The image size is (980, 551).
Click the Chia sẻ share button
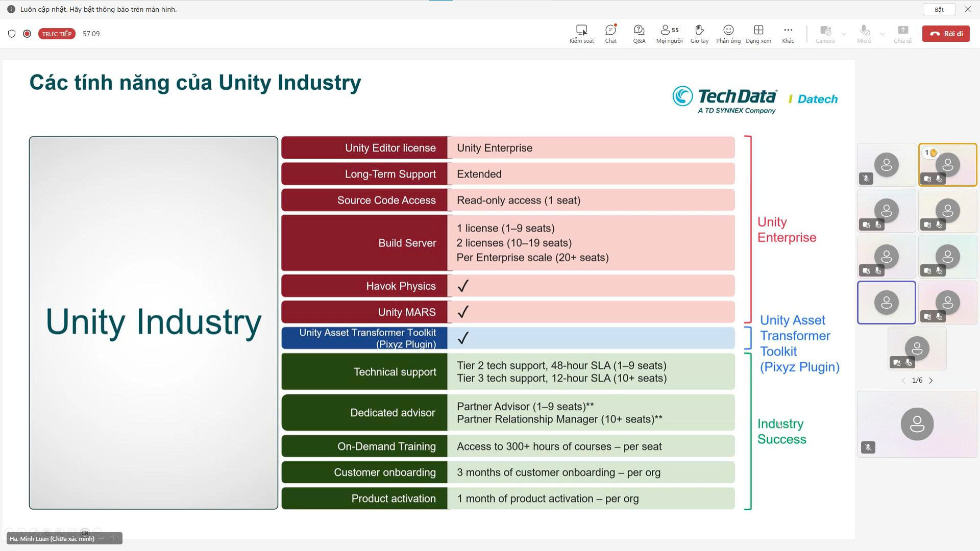point(902,34)
